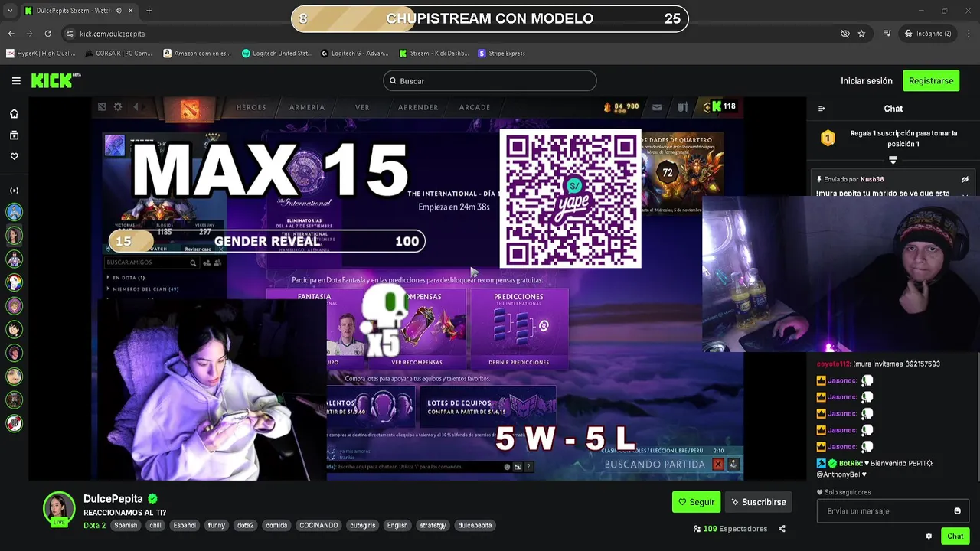The height and width of the screenshot is (551, 980).
Task: Click the Suscribirse button
Action: (758, 502)
